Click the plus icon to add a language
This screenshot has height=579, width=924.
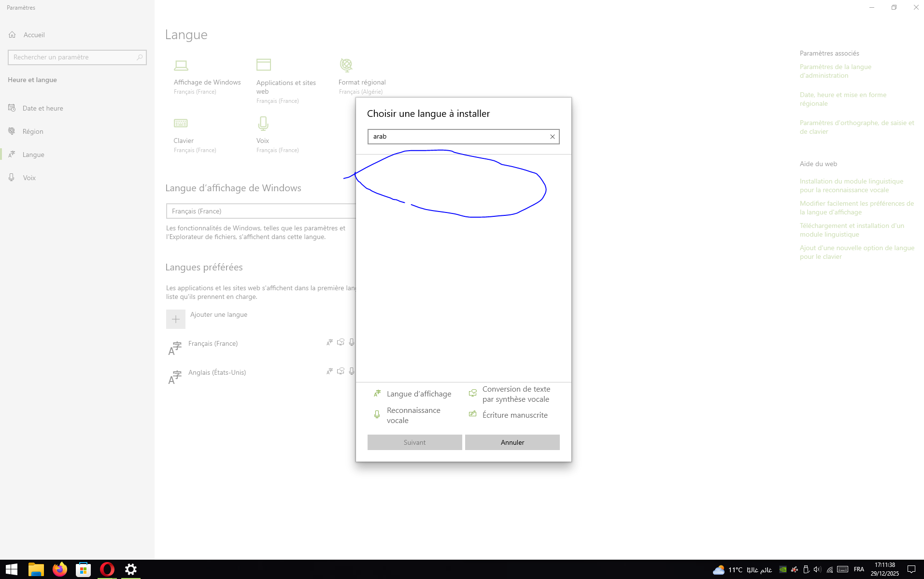pos(176,319)
